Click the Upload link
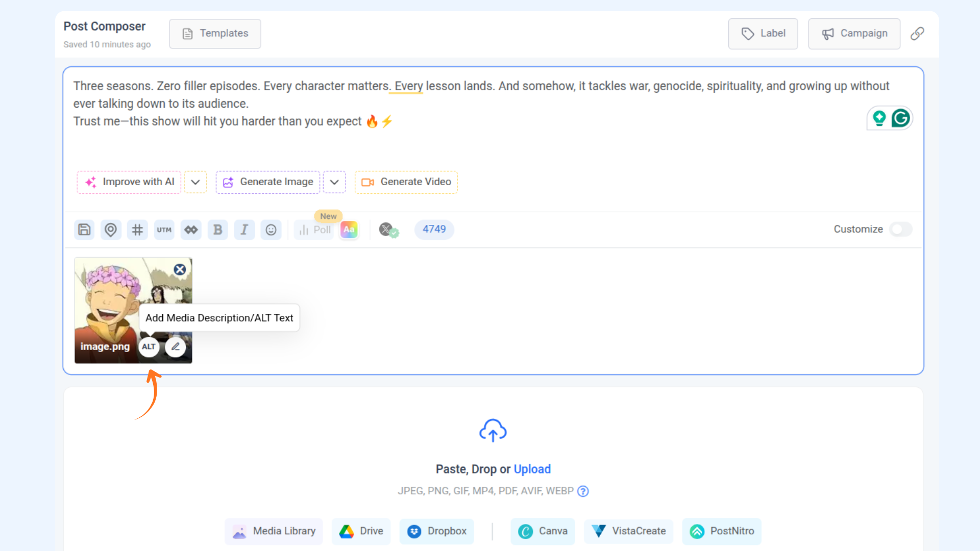The image size is (980, 551). pyautogui.click(x=532, y=469)
